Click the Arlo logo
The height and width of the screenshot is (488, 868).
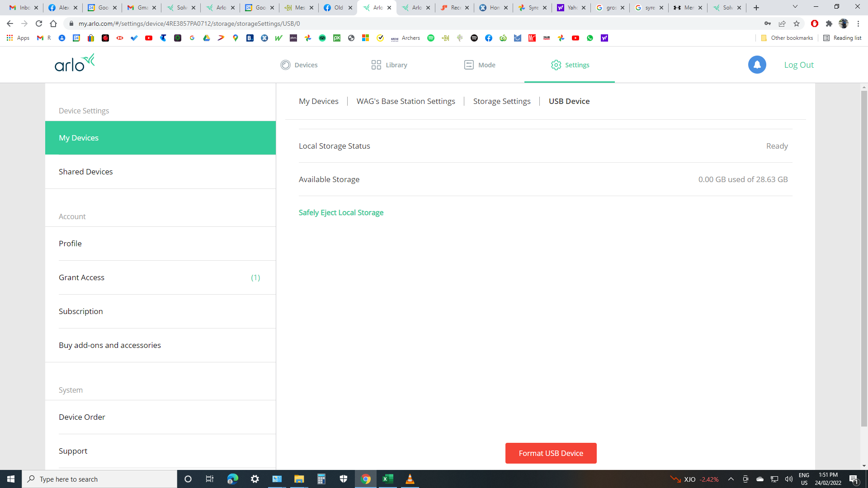point(75,63)
